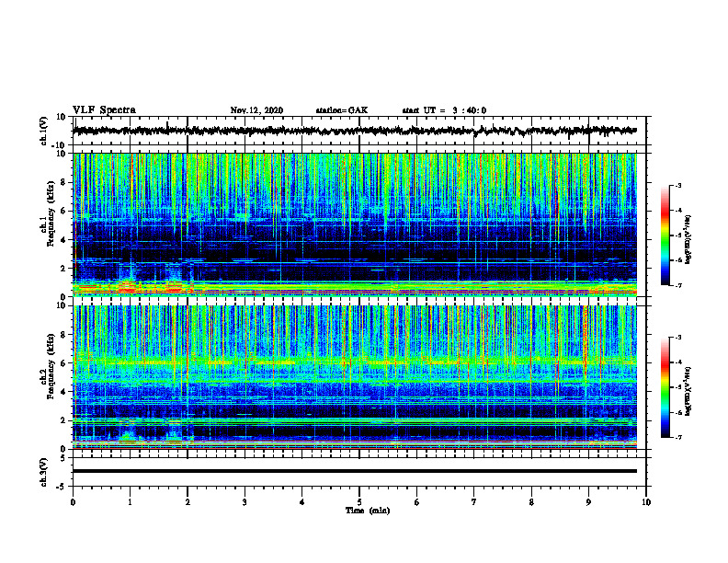Click the "0" tick label on Time axis

point(73,502)
